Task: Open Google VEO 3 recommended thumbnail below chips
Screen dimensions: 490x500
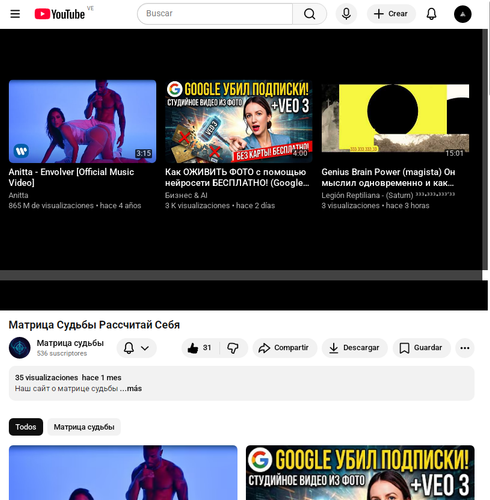Action: point(360,473)
